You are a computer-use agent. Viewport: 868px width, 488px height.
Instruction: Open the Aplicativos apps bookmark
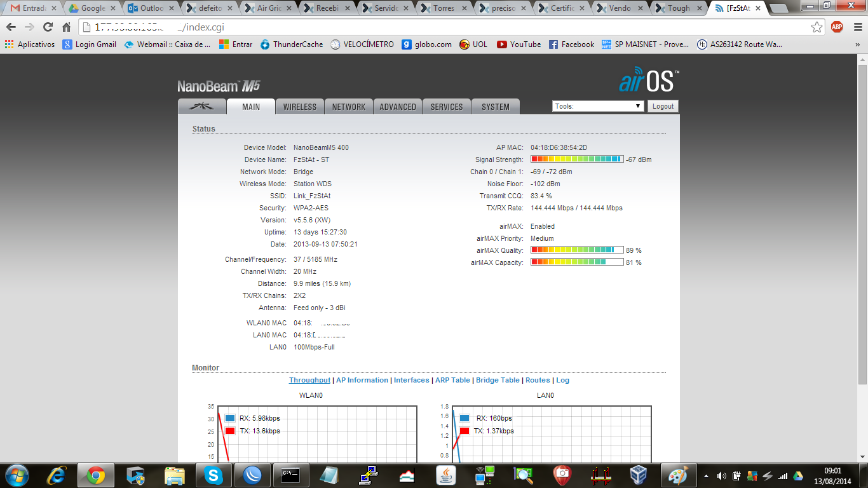point(30,44)
